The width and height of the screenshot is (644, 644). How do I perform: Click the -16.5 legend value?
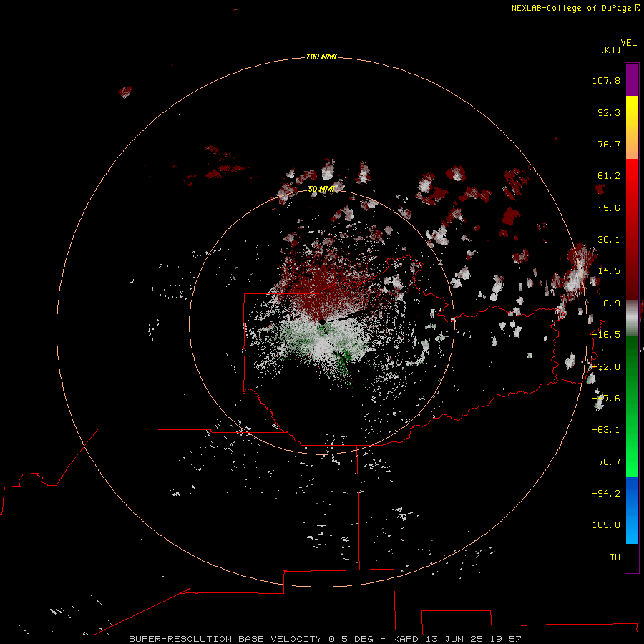pos(606,335)
